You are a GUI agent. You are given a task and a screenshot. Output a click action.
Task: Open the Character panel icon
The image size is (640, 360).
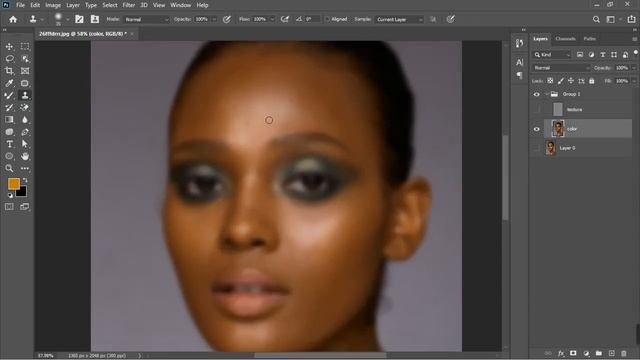point(520,62)
